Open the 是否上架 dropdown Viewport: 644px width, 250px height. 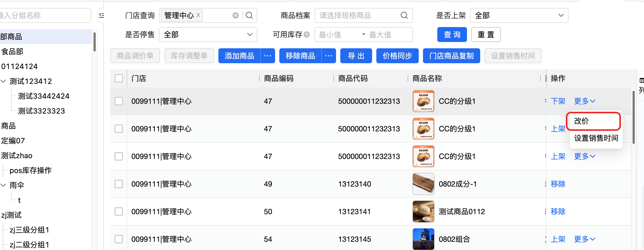point(519,15)
